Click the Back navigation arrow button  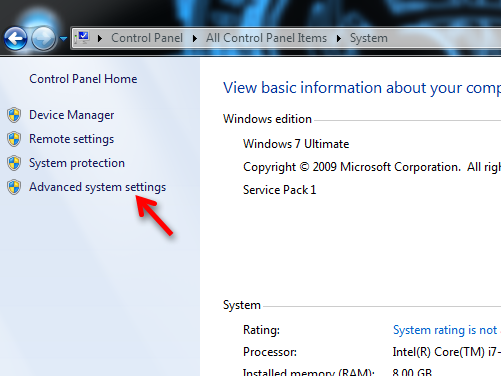16,39
